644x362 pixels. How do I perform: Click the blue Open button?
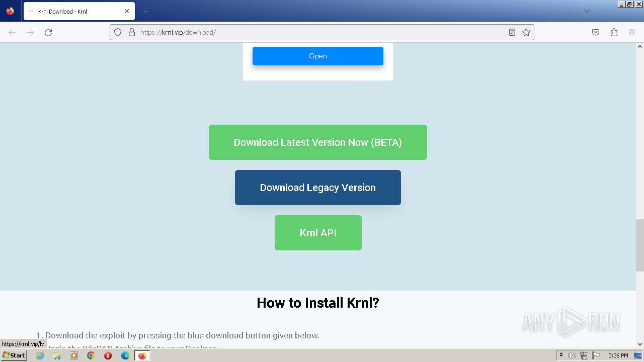pos(318,56)
